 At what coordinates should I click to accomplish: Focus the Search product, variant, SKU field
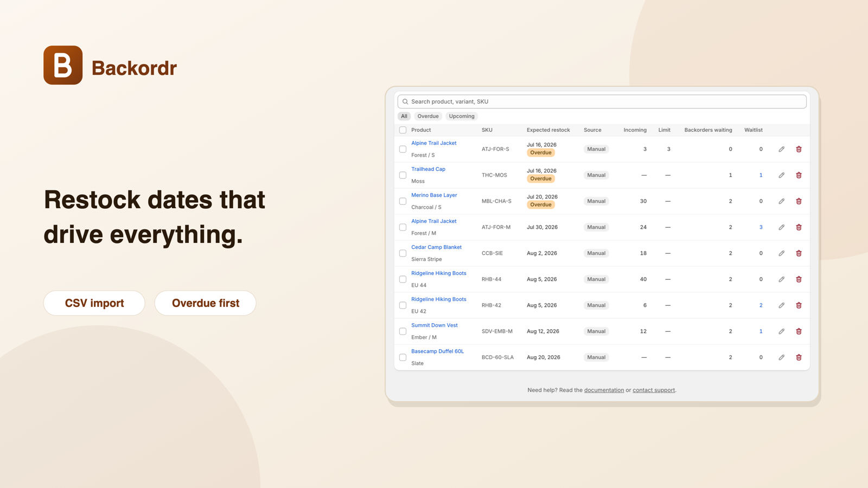(x=602, y=101)
